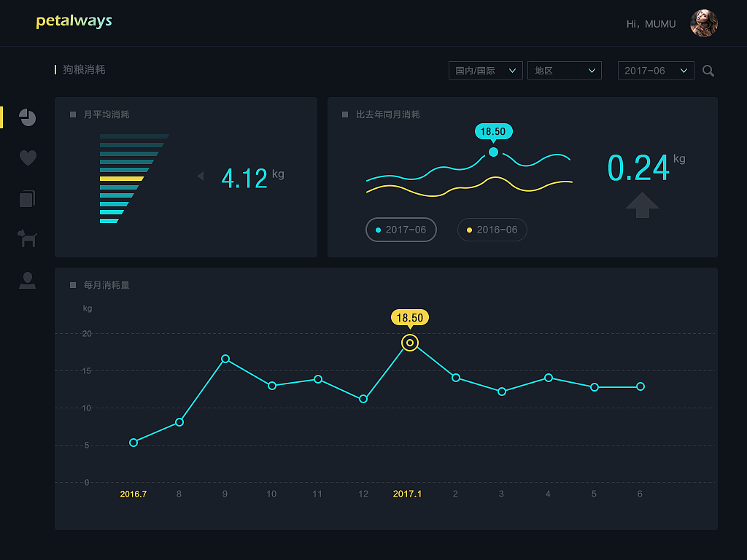Open the 地区 dropdown
Screen dimensions: 747x560
click(565, 71)
